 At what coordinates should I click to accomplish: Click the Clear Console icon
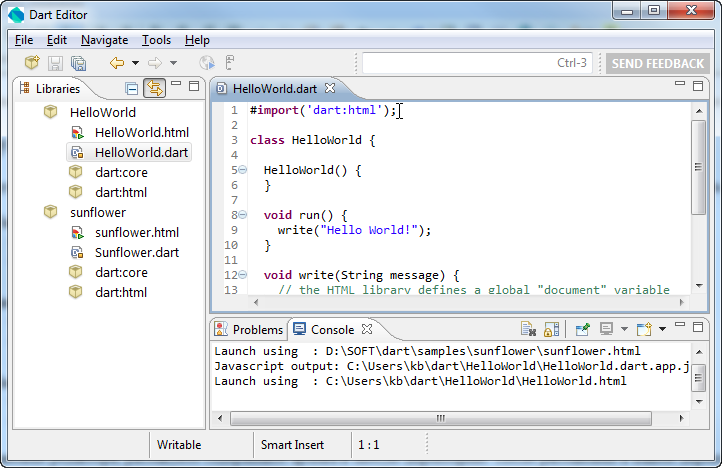(x=528, y=329)
